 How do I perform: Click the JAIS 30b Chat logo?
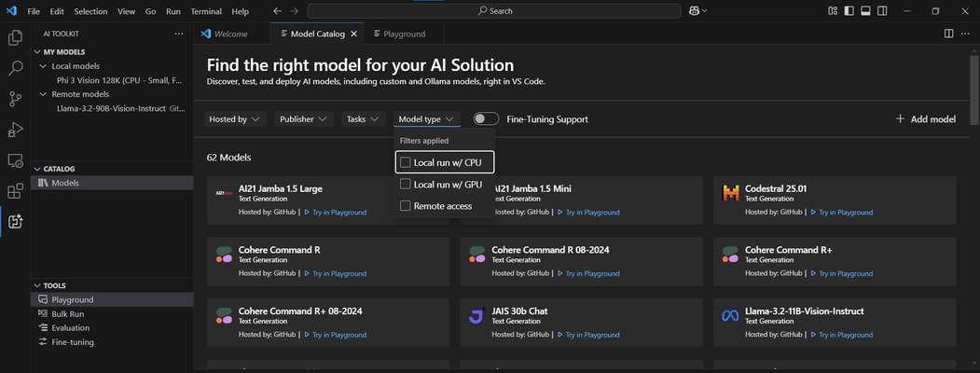[476, 315]
